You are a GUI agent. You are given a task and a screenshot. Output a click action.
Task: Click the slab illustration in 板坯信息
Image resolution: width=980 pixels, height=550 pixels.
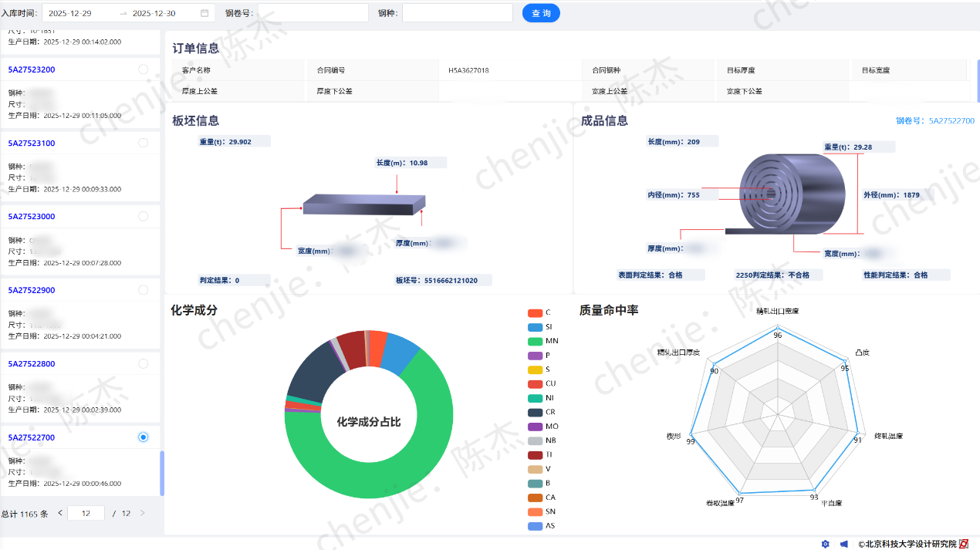[x=364, y=204]
